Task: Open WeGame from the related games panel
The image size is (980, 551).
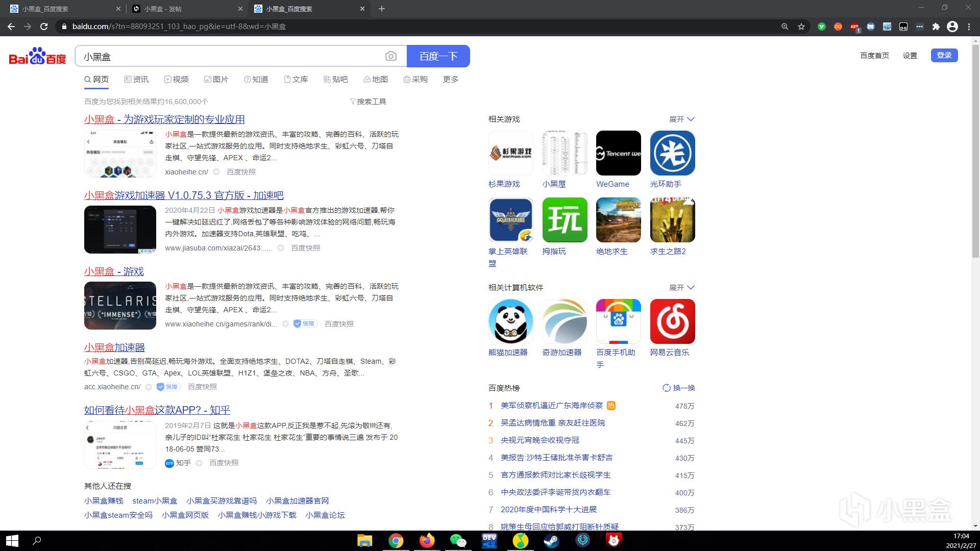Action: point(618,153)
